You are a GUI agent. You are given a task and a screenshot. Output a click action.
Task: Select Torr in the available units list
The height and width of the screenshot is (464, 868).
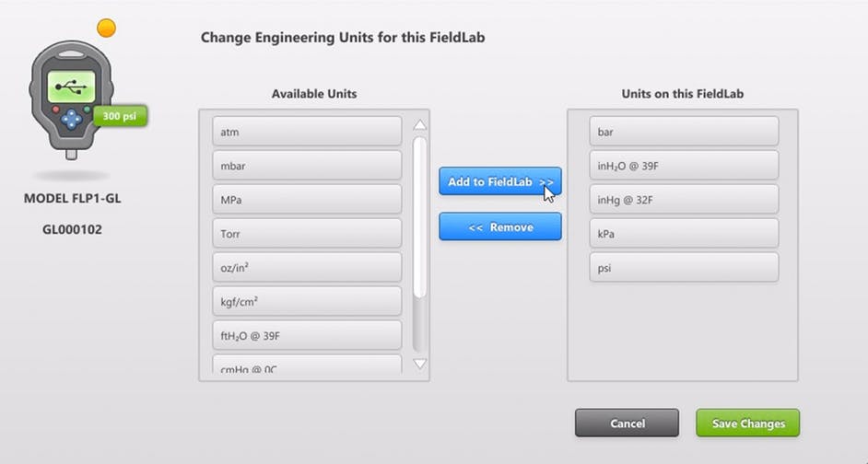307,234
